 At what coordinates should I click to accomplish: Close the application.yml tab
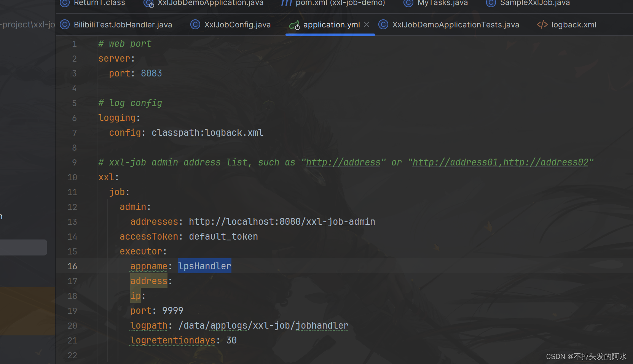[367, 24]
